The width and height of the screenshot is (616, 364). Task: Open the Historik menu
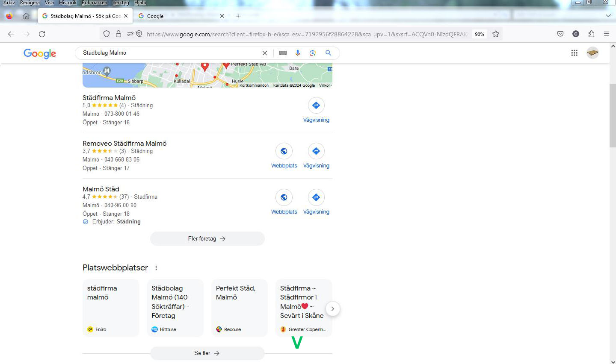tap(68, 3)
